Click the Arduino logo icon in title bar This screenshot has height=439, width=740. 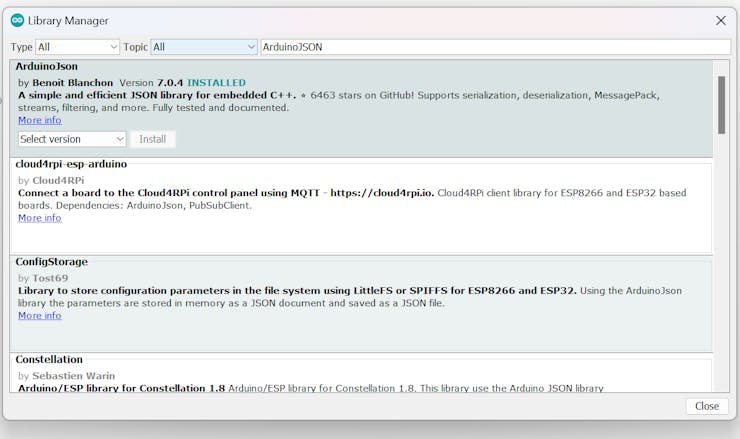(x=17, y=20)
